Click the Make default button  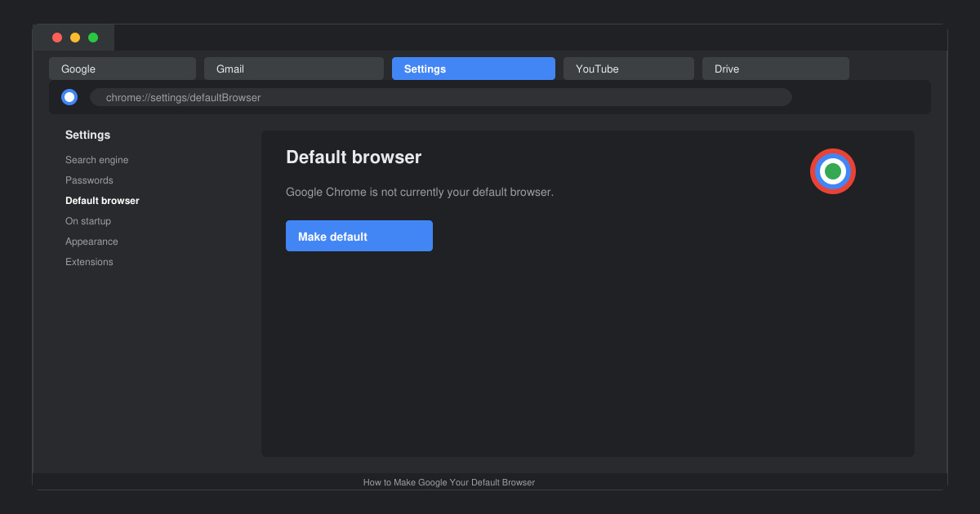point(359,236)
